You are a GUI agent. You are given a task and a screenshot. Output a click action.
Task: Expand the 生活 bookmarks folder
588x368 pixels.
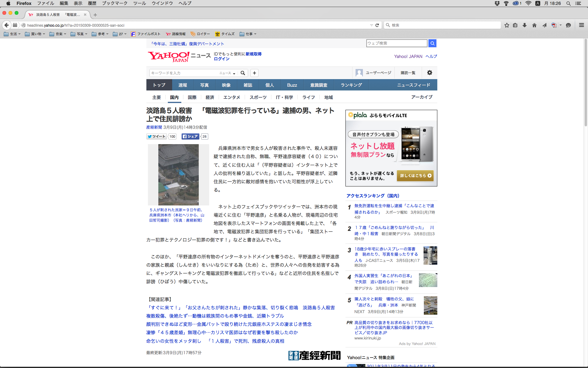click(x=12, y=34)
